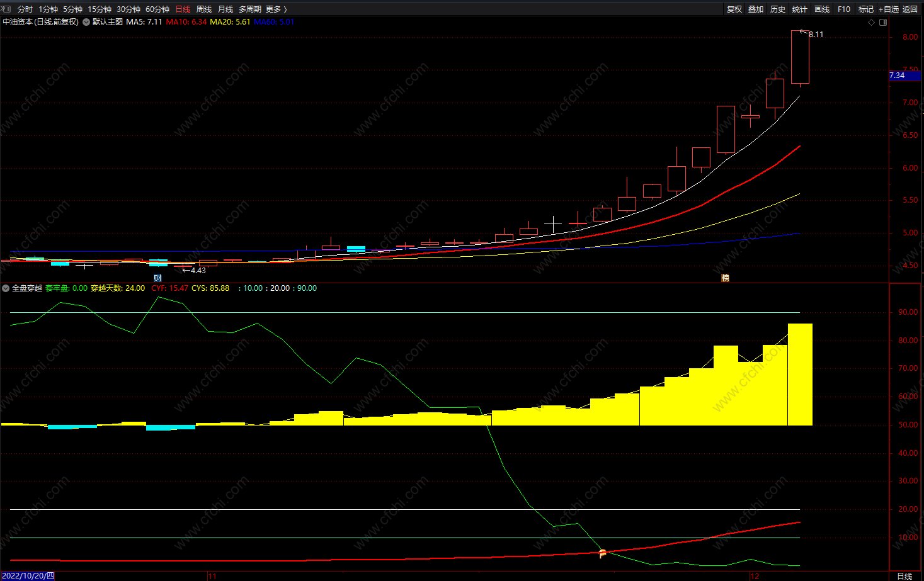Click the diamond icon in chart corner

[872, 22]
